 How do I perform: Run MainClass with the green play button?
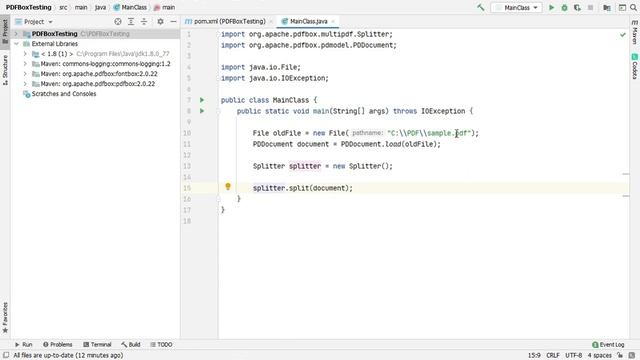[x=551, y=7]
